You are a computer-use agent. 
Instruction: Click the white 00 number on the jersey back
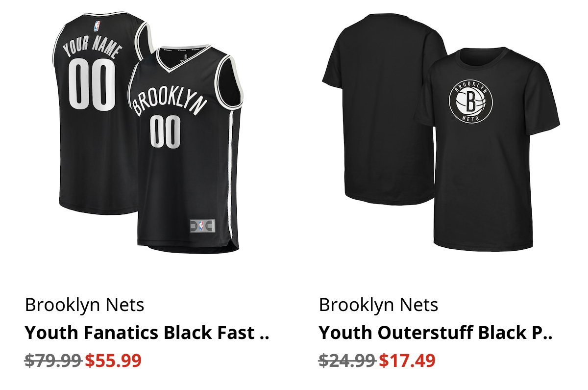(92, 85)
